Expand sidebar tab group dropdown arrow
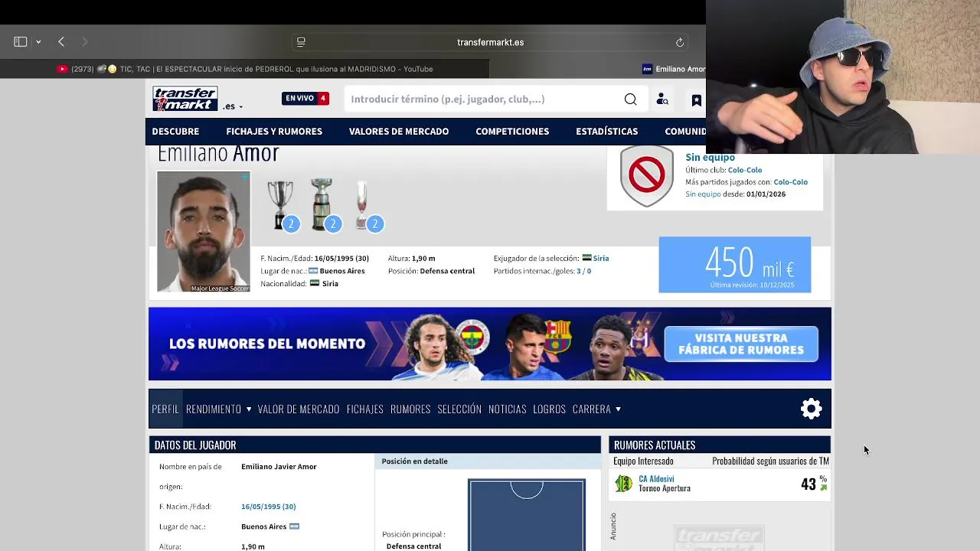Image resolution: width=980 pixels, height=551 pixels. 38,42
